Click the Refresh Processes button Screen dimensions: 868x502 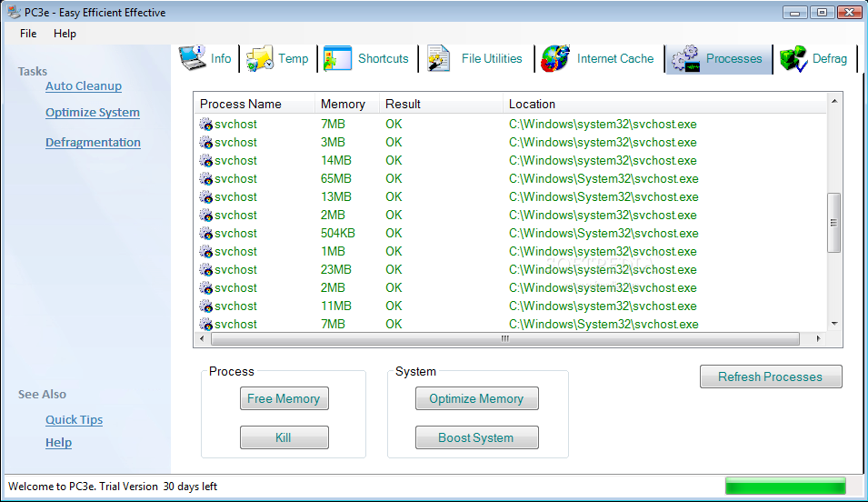point(771,376)
